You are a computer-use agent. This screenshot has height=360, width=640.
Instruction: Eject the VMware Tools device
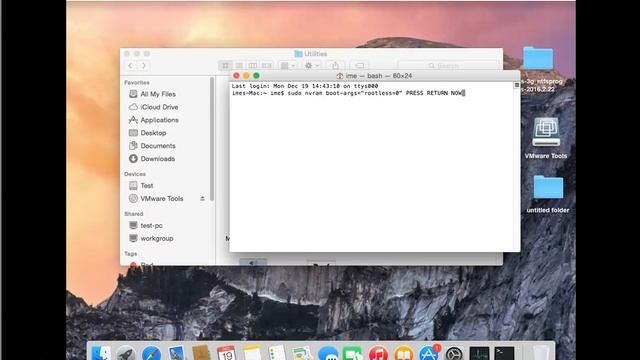click(202, 198)
